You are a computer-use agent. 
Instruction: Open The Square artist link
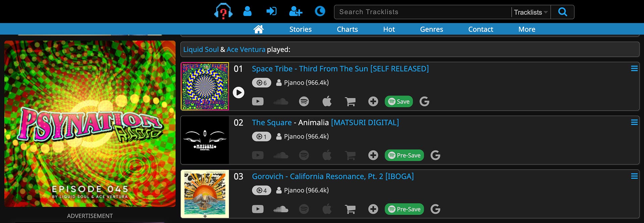point(272,122)
